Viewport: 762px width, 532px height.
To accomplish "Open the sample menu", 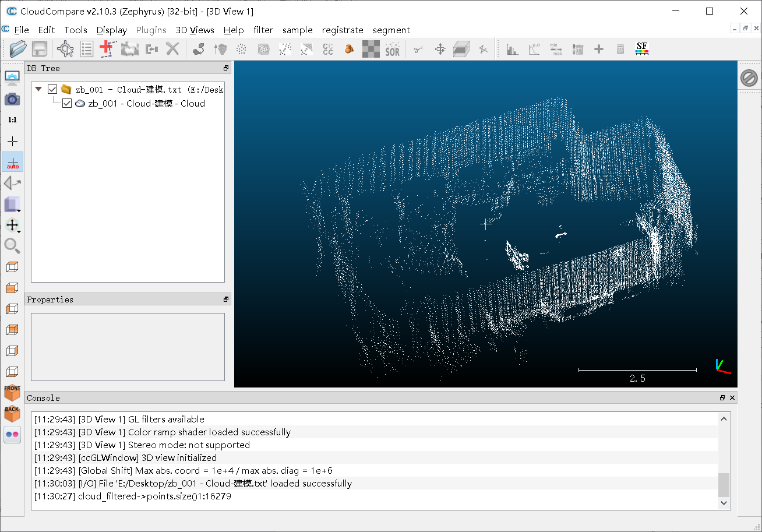I will [x=298, y=30].
